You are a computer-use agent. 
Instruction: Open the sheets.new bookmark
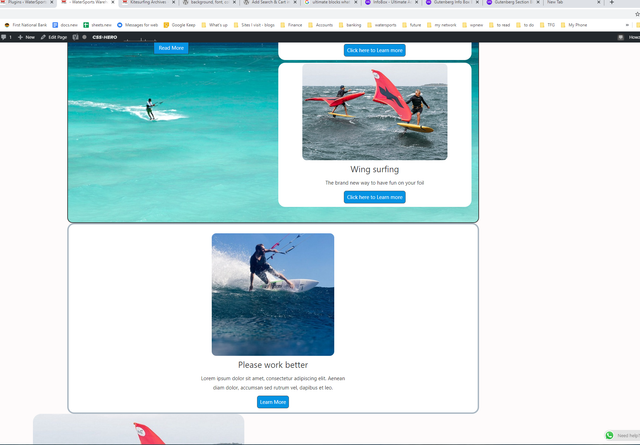coord(98,25)
